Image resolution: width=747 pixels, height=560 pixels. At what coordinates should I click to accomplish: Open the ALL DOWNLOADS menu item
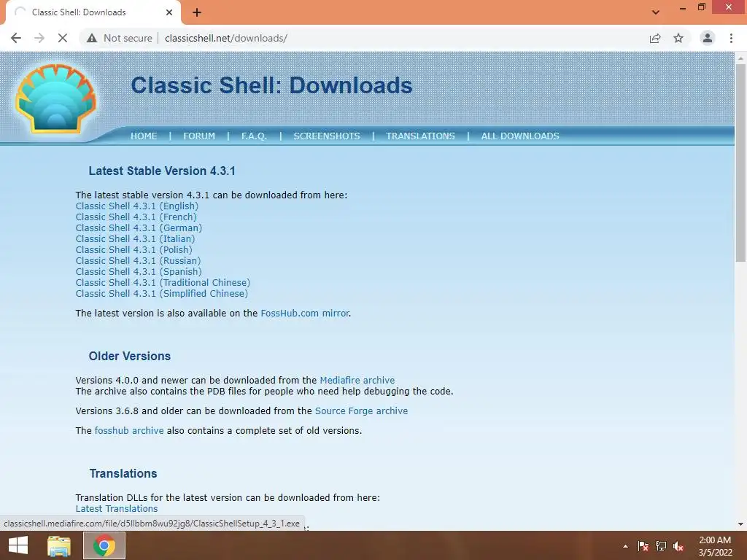pyautogui.click(x=520, y=136)
